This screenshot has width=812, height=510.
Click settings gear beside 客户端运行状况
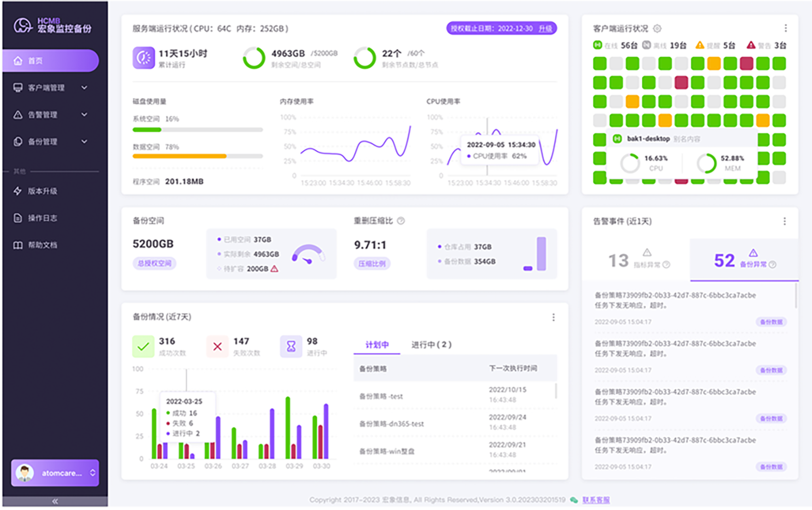tap(657, 28)
